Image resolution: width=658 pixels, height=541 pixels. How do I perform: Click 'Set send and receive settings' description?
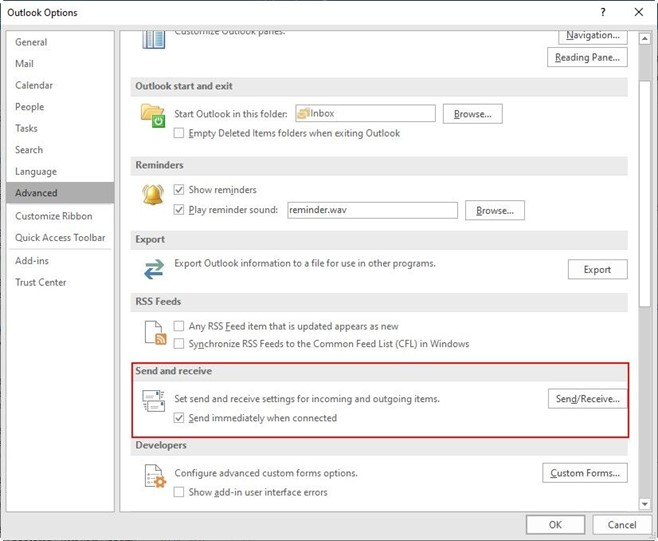(x=307, y=399)
